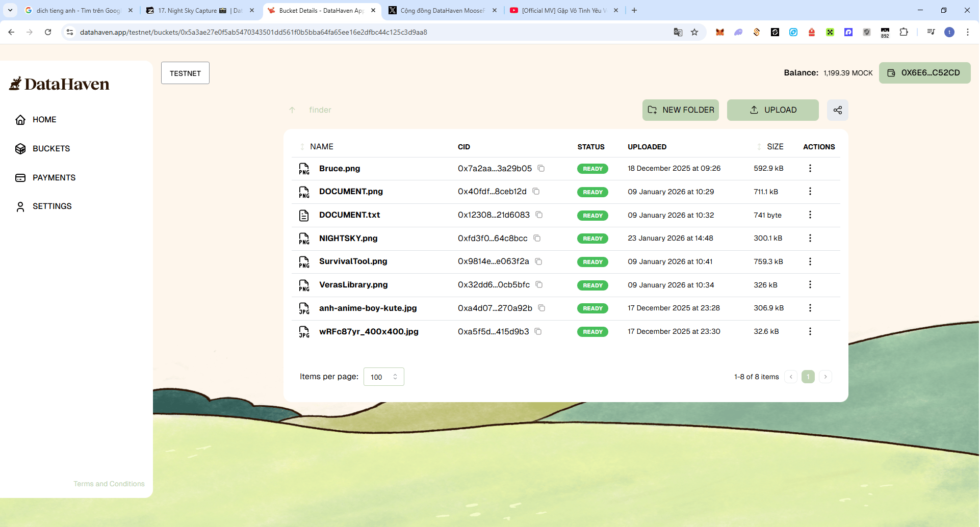Copy the CID of NIGHTSKY.png

pos(537,239)
